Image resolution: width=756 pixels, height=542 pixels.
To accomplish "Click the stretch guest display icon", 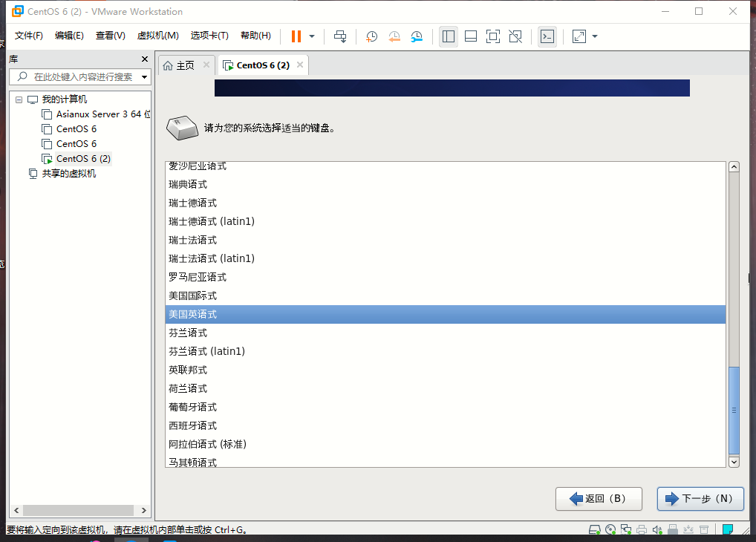I will point(579,36).
